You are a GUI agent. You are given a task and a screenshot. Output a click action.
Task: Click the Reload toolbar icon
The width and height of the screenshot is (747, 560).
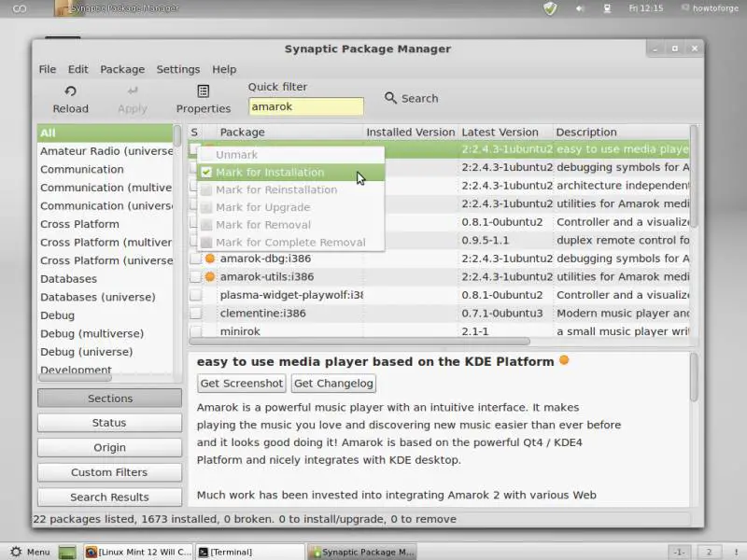(x=70, y=91)
